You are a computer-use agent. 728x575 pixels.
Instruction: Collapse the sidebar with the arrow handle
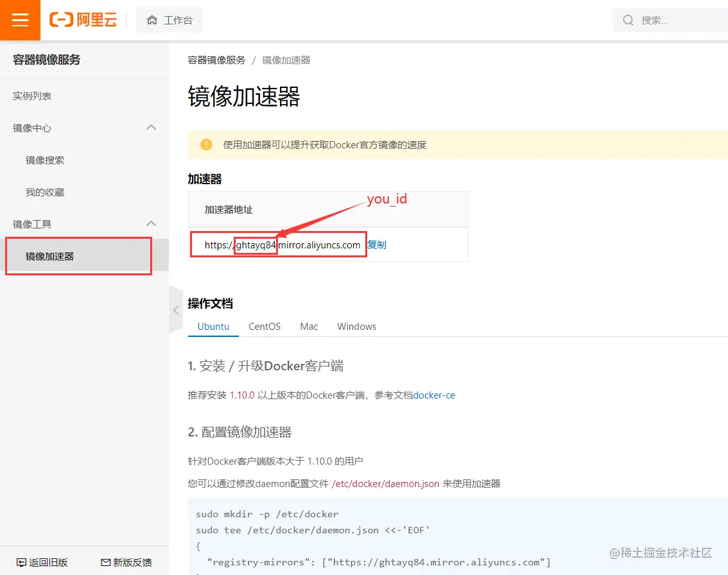click(176, 310)
